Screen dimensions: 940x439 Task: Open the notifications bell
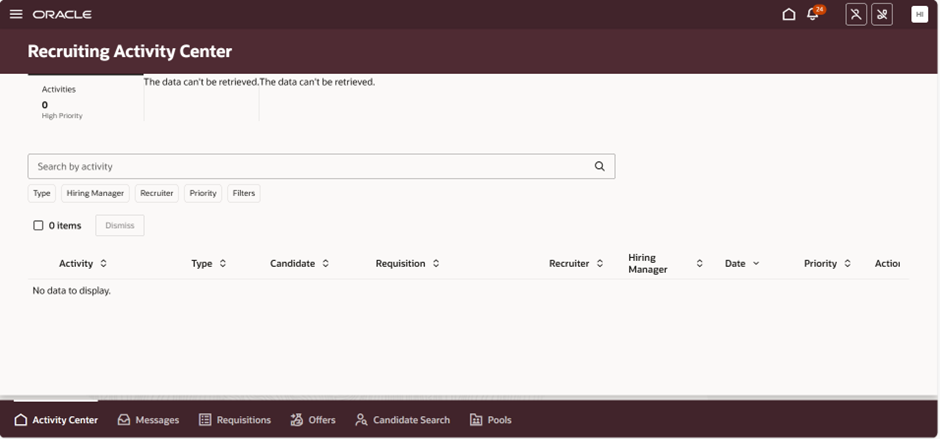click(x=813, y=14)
